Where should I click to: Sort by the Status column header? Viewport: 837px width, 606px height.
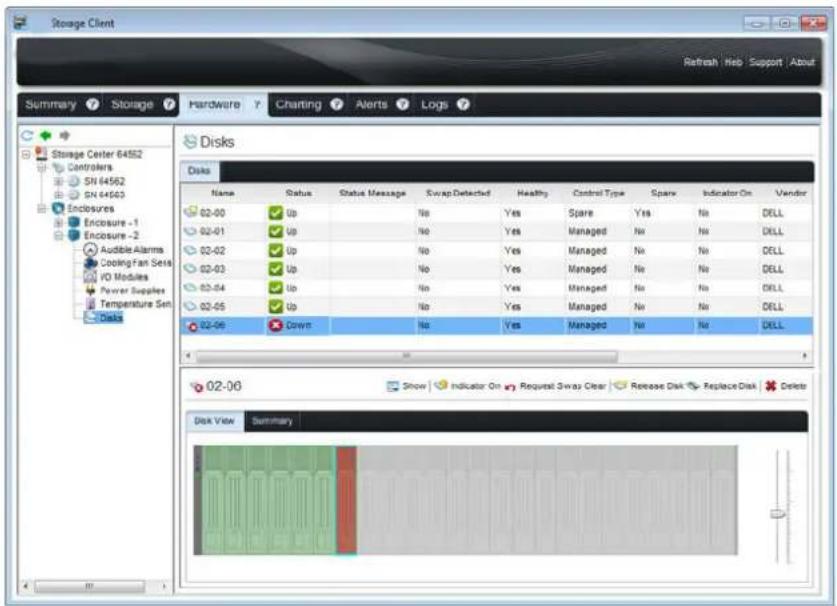(x=298, y=193)
